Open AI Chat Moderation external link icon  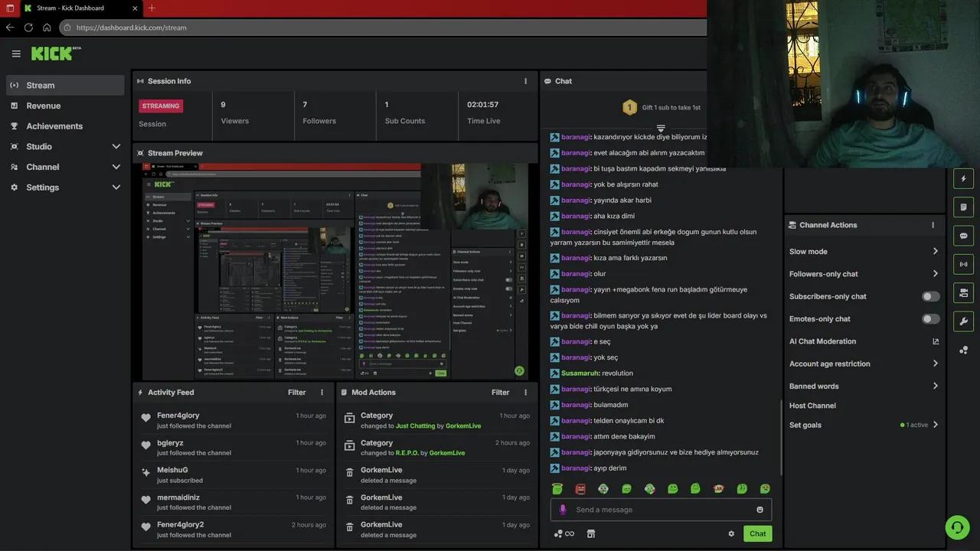pyautogui.click(x=935, y=341)
